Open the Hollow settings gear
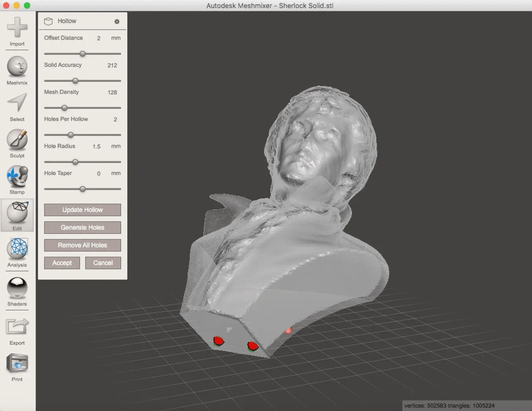Screen dimensions: 532x411 pyautogui.click(x=116, y=22)
